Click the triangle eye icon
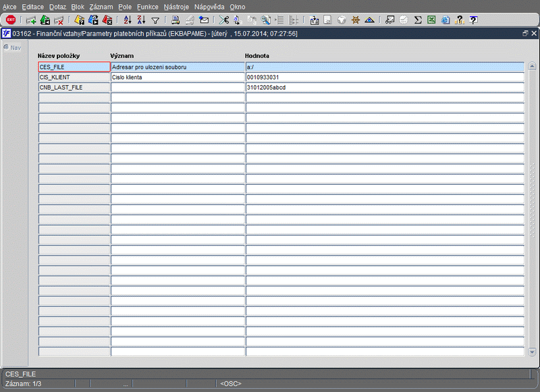 [x=369, y=20]
